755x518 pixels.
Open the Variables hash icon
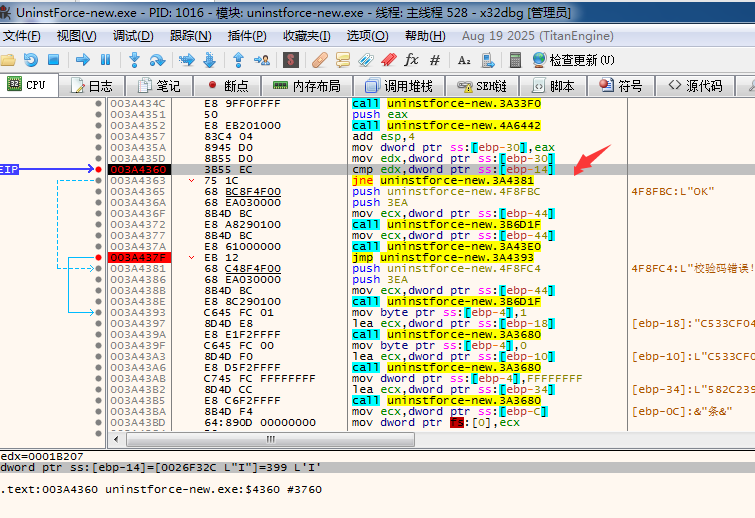click(435, 60)
